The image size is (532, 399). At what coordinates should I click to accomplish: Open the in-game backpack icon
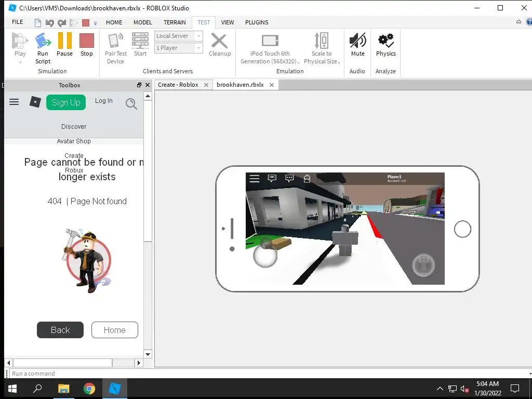307,179
